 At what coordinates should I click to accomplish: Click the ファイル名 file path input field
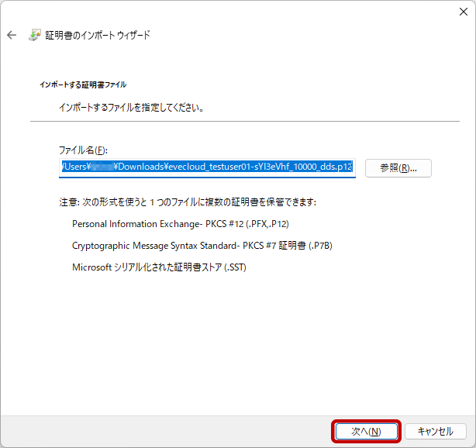coord(207,167)
